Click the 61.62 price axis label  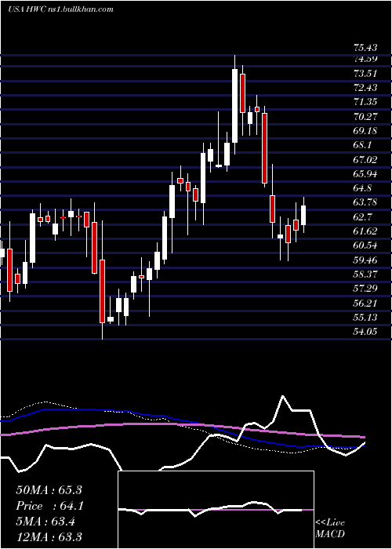point(365,231)
